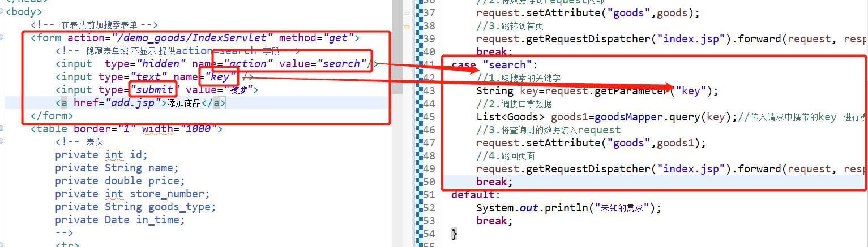Click the "private String name;" line
868x247 pixels.
[x=117, y=168]
